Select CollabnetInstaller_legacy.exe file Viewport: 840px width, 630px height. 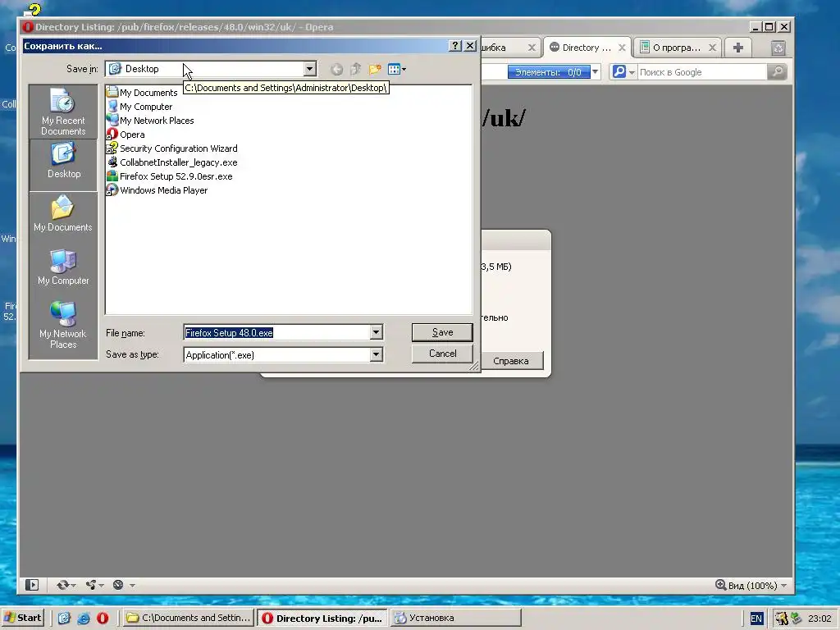[172, 162]
